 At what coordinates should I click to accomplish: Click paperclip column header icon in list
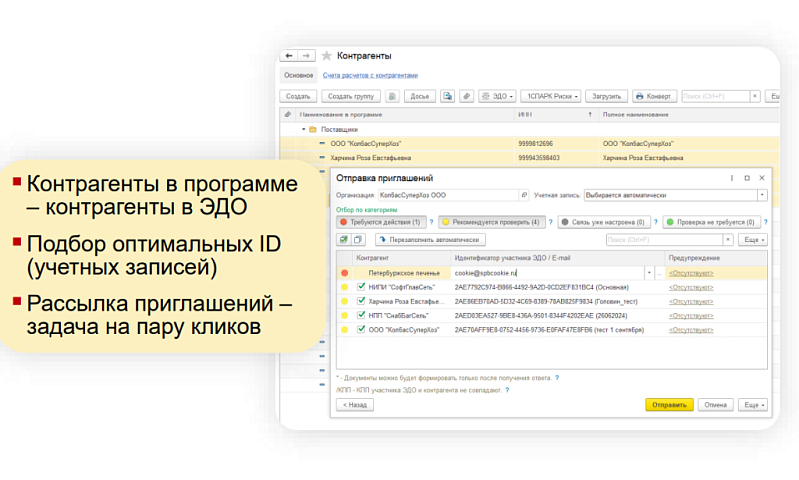point(288,115)
